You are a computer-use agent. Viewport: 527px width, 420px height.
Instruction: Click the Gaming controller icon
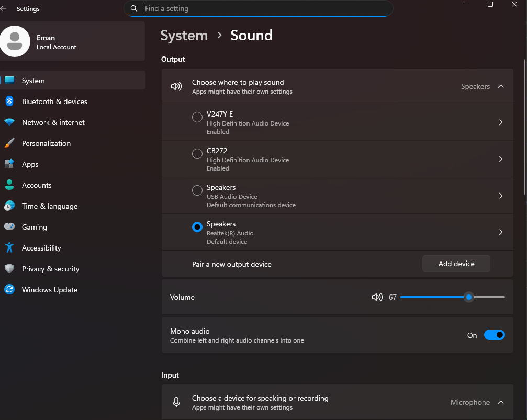pyautogui.click(x=9, y=226)
